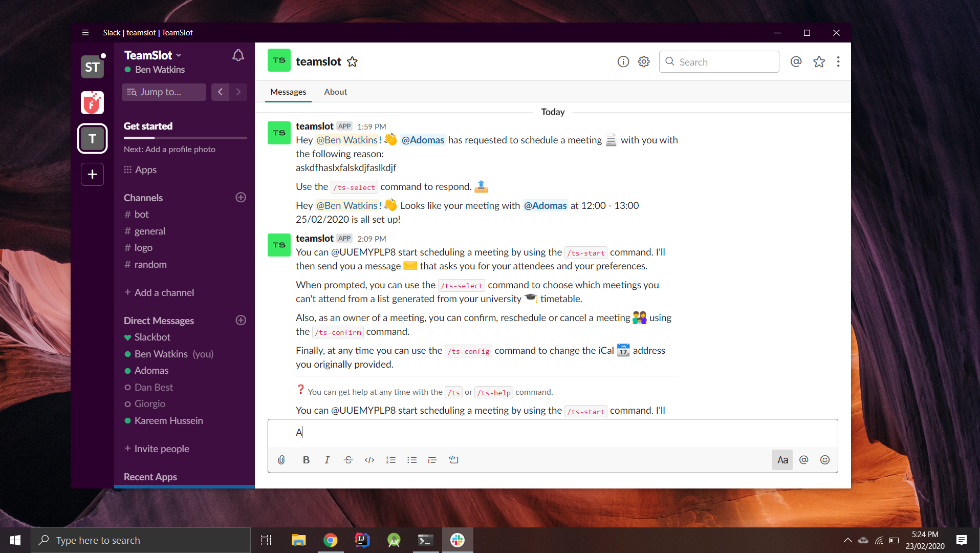Open Task View on the taskbar
Viewport: 980px width, 553px height.
[266, 540]
